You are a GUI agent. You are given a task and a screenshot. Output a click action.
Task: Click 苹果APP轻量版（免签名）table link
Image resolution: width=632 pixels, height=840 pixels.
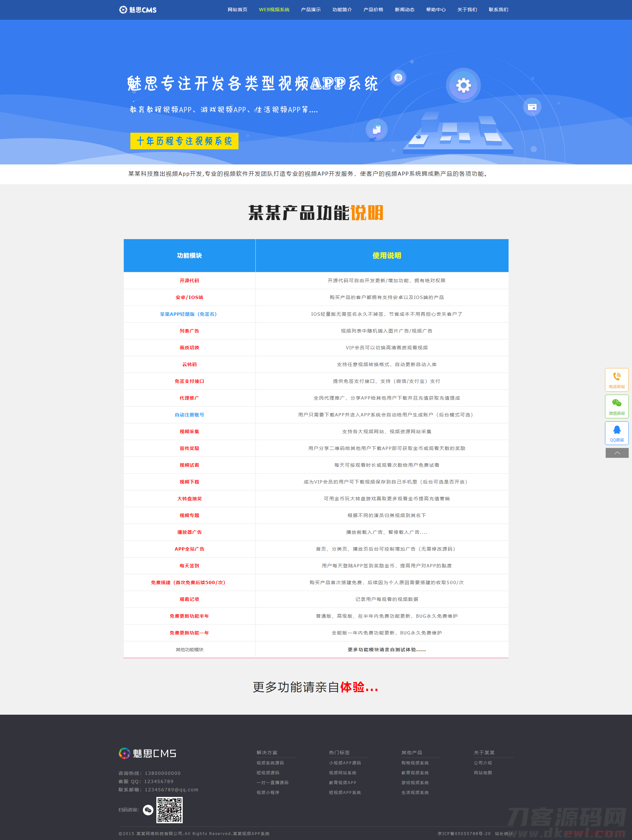click(189, 314)
